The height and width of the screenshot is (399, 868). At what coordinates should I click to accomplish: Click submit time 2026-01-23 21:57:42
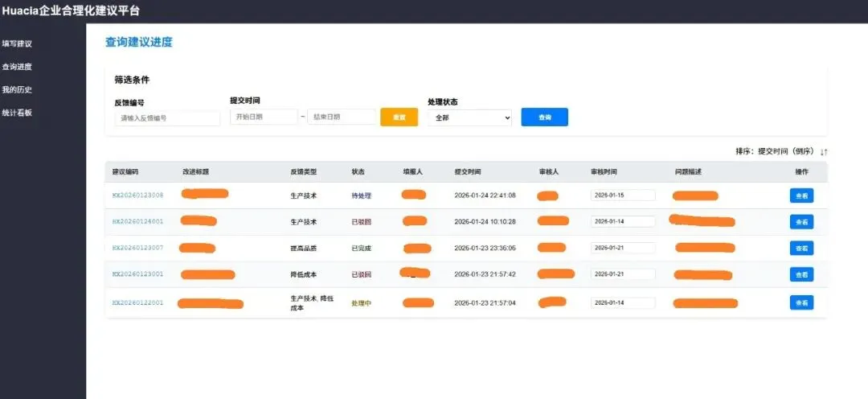point(485,274)
